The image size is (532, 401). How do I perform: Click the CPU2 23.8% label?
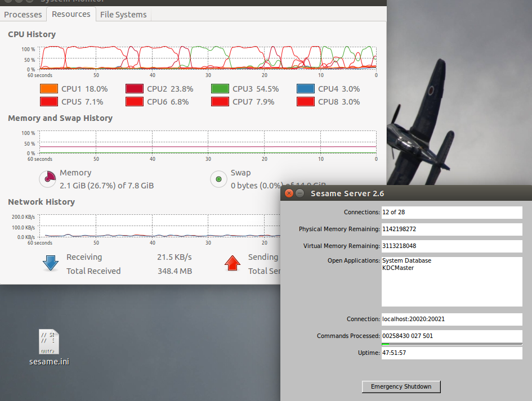tap(170, 89)
